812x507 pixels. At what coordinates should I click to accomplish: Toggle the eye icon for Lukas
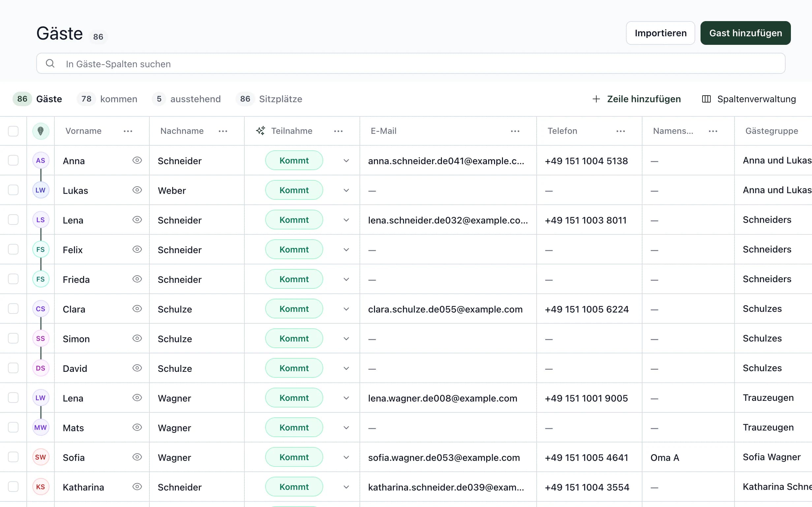[x=137, y=190]
